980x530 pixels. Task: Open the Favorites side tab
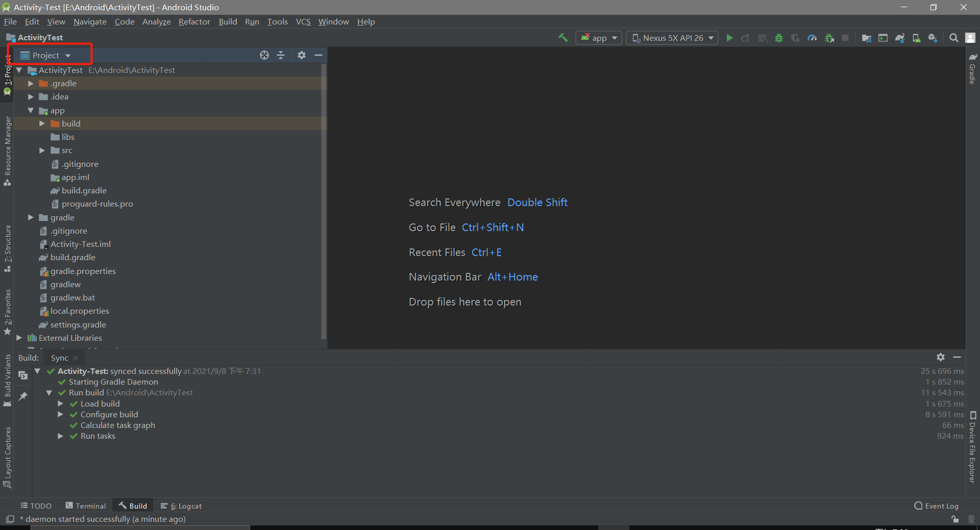7,312
